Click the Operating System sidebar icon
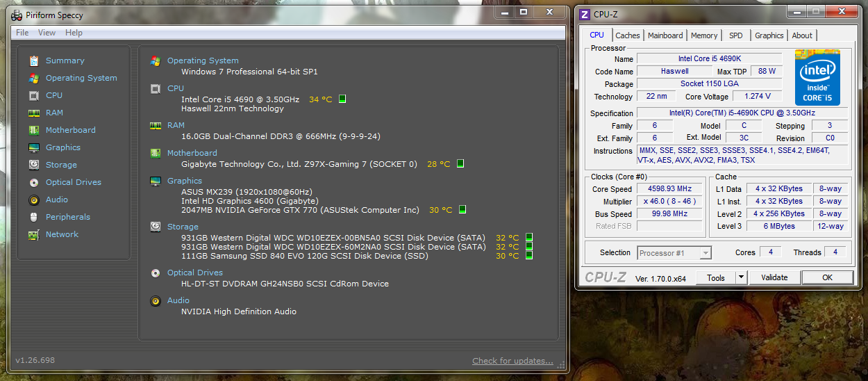The height and width of the screenshot is (381, 868). [x=33, y=78]
